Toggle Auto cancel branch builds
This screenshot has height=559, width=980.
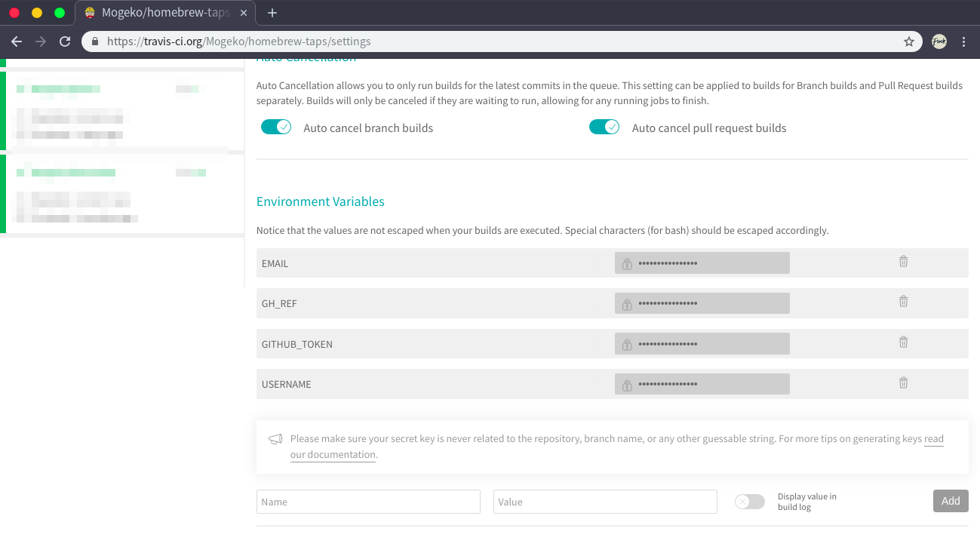tap(276, 127)
